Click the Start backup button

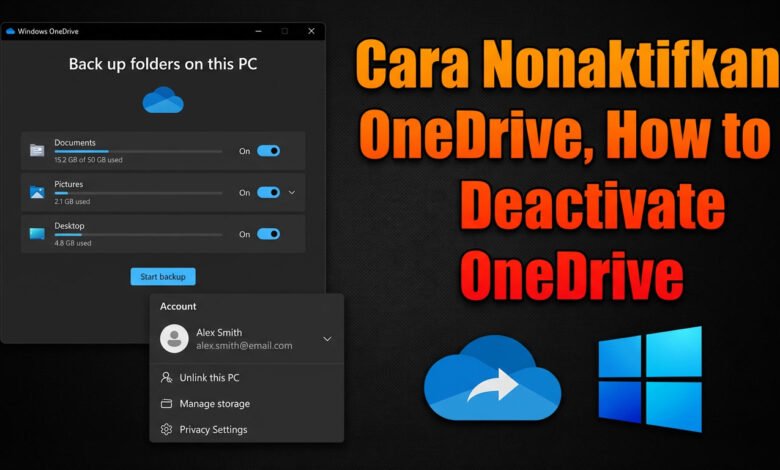163,277
